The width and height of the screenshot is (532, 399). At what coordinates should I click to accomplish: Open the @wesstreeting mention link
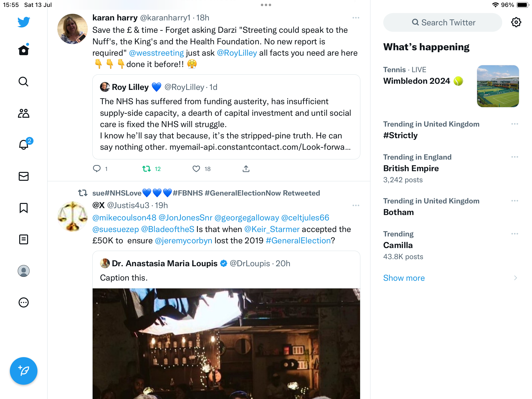pos(156,53)
